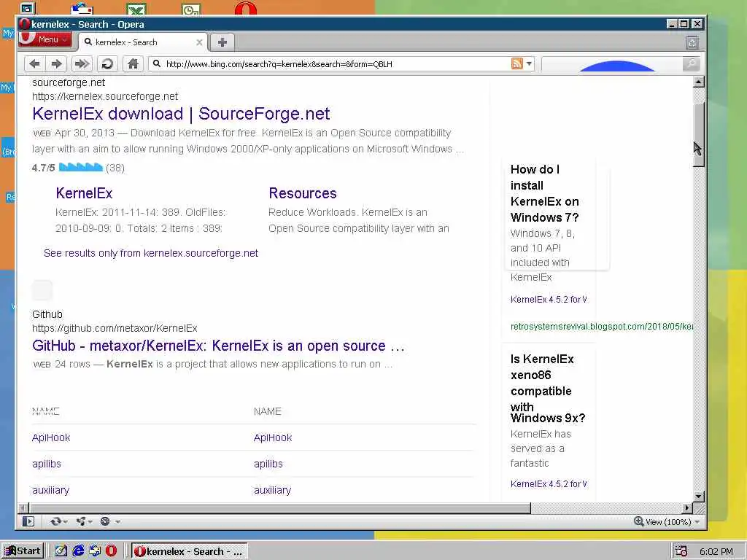This screenshot has height=560, width=747.
Task: Click horizontal scrollbar left arrow
Action: (23, 508)
